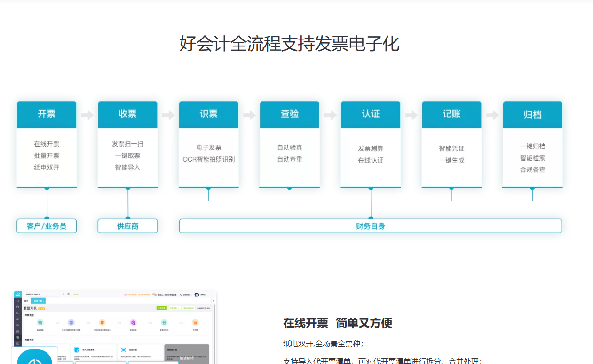Image resolution: width=593 pixels, height=364 pixels.
Task: Click the magenta search icon in the screenshot flow
Action: point(133,323)
